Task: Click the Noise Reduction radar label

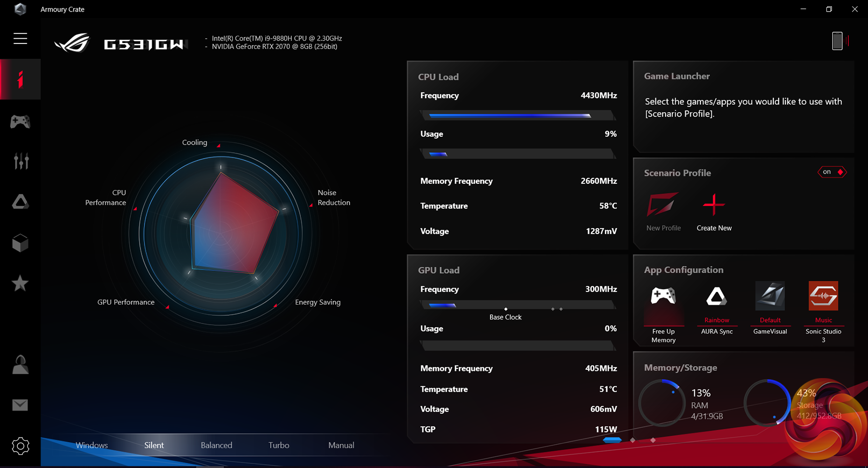Action: coord(334,197)
